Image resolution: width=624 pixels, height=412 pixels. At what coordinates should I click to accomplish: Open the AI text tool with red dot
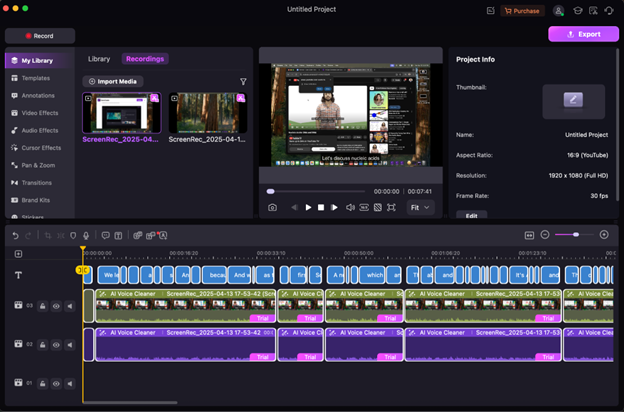[x=163, y=236]
